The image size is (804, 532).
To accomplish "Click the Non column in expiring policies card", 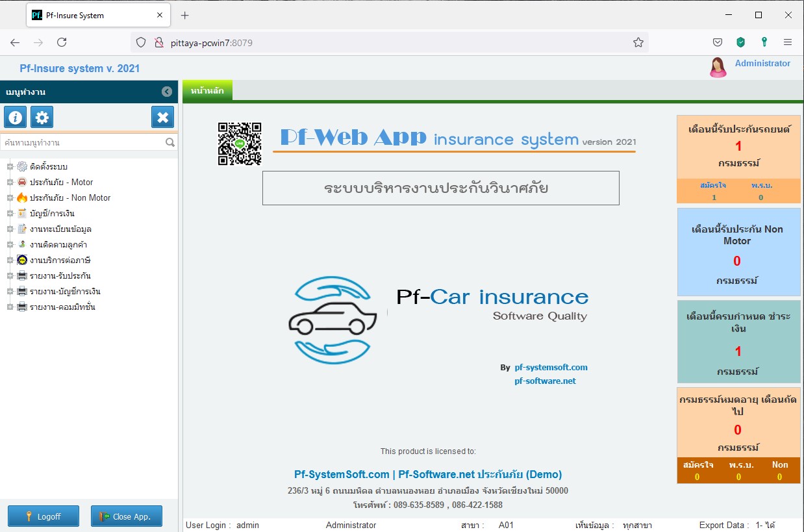I will click(780, 471).
